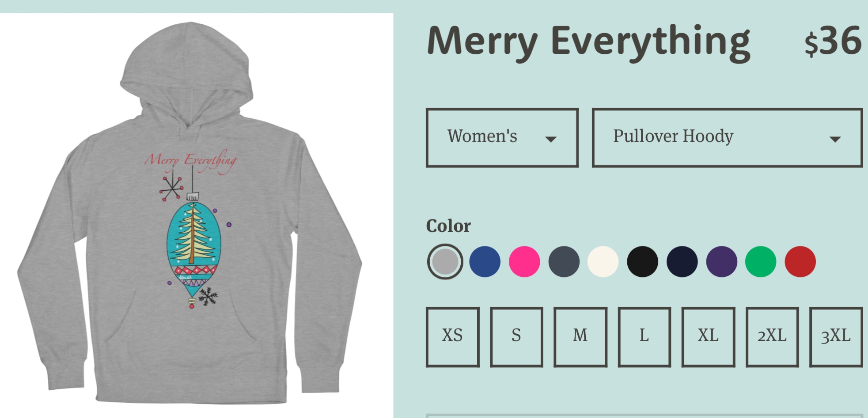Pick the hot pink color swatch
The height and width of the screenshot is (418, 868).
tap(524, 262)
